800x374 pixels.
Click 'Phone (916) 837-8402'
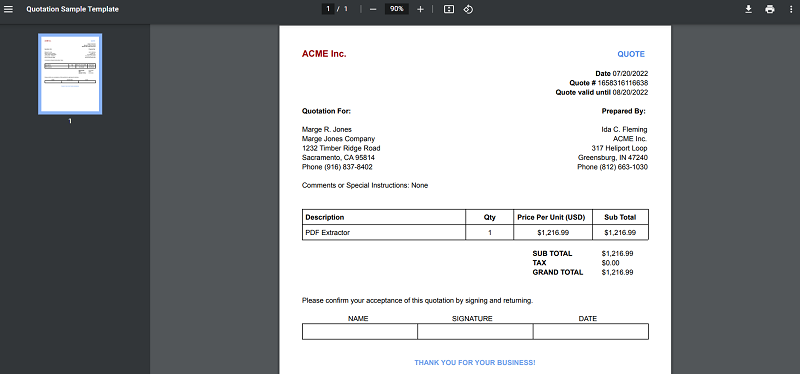coord(337,167)
